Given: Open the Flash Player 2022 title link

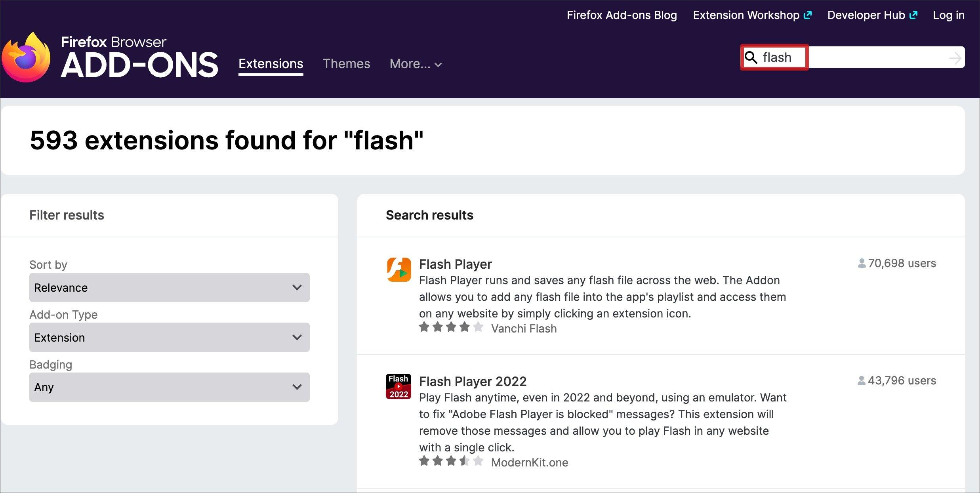Looking at the screenshot, I should (473, 381).
